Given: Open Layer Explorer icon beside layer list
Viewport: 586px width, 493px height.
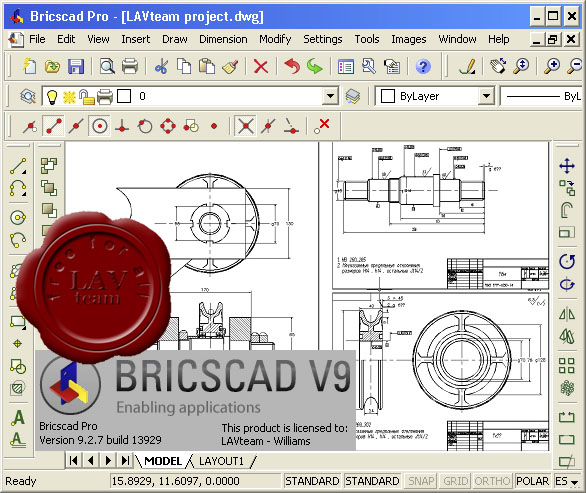Looking at the screenshot, I should click(x=28, y=96).
